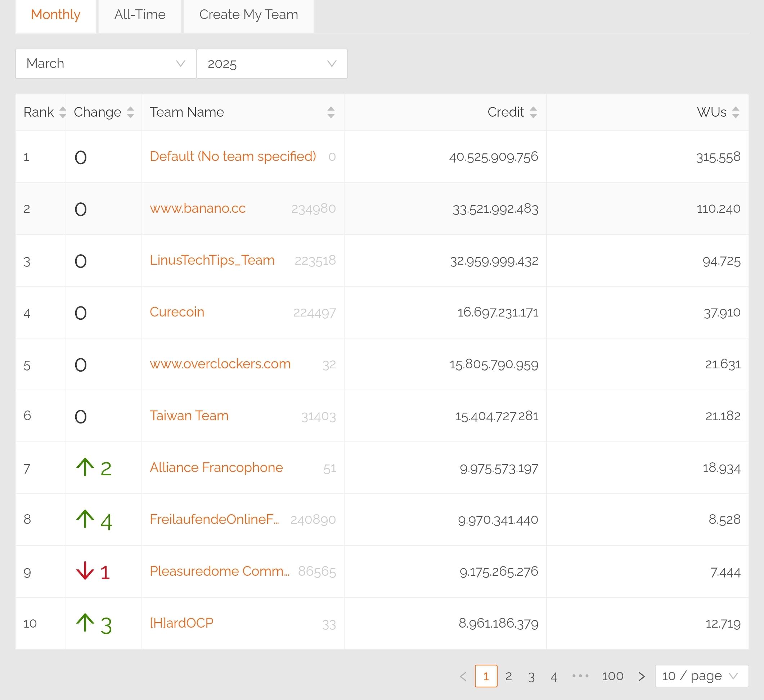764x700 pixels.
Task: Sort by Team Name sort arrows
Action: [x=331, y=112]
